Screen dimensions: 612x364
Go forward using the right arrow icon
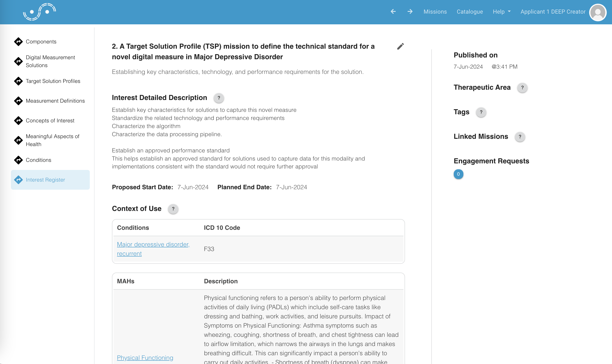coord(410,12)
